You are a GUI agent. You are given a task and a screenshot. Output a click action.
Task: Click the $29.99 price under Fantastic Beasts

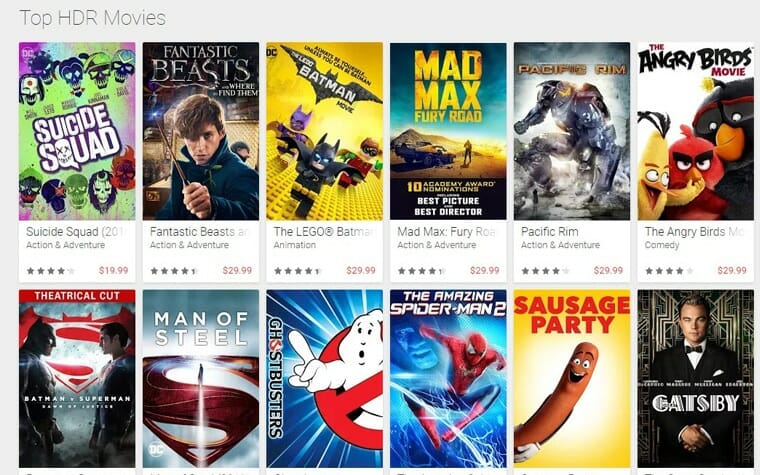point(237,270)
